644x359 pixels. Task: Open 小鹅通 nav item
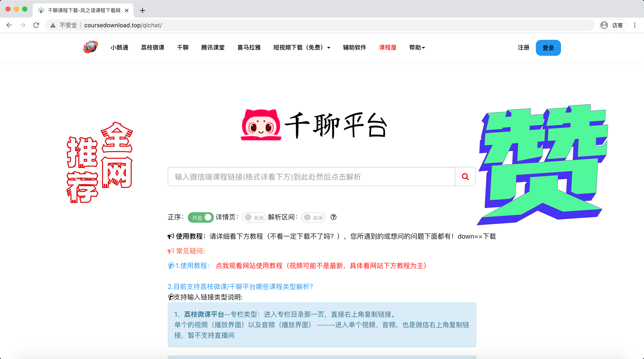(119, 48)
